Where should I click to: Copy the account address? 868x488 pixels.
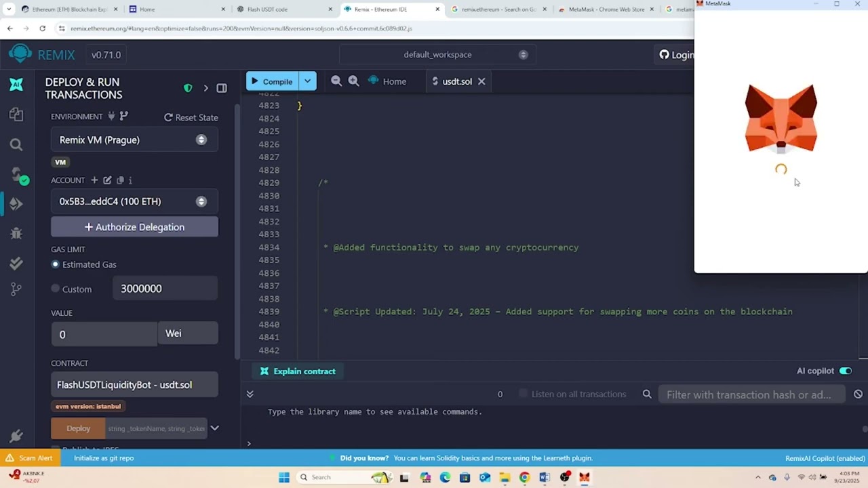coord(120,180)
